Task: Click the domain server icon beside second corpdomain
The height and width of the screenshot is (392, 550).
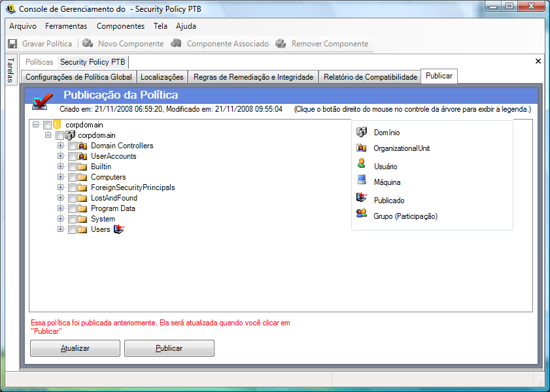Action: point(70,135)
